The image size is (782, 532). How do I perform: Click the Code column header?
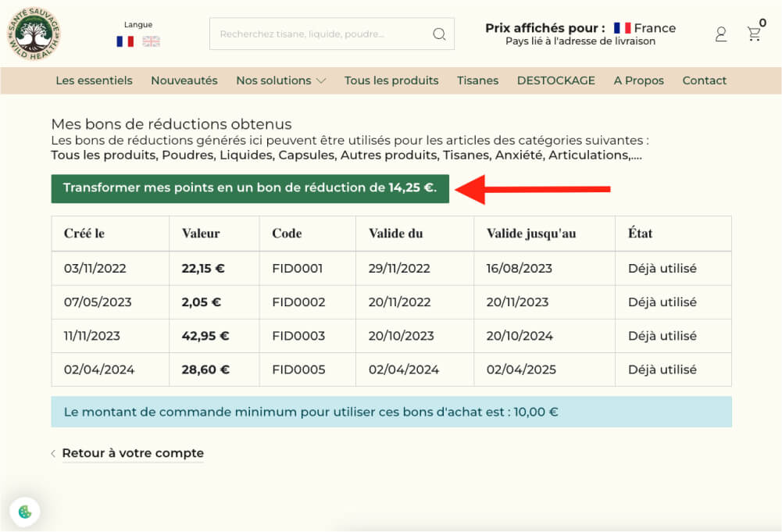coord(287,234)
